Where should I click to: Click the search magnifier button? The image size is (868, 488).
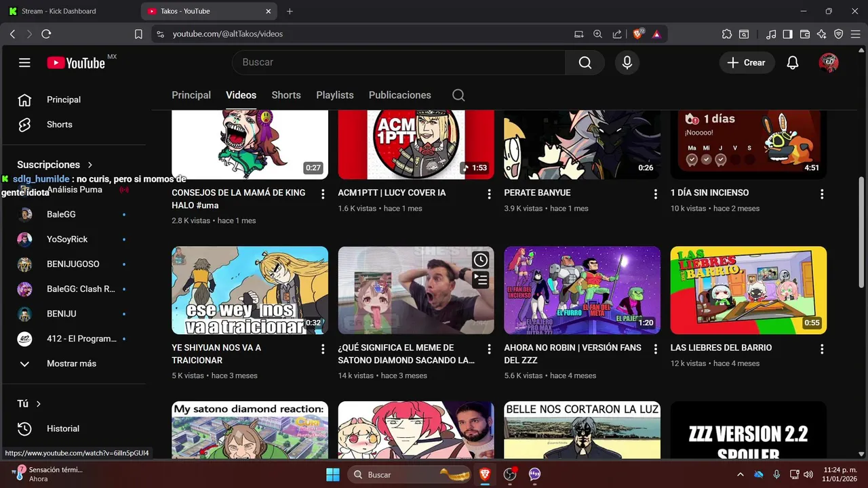[585, 62]
